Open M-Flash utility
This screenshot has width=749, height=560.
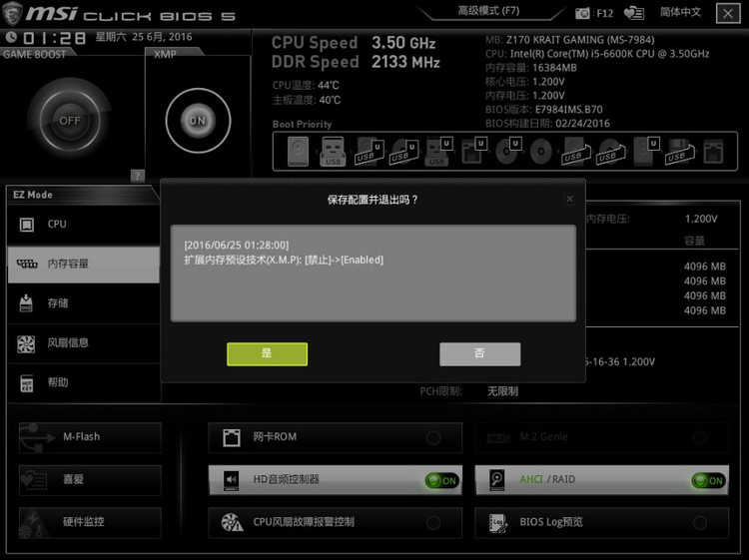[90, 437]
